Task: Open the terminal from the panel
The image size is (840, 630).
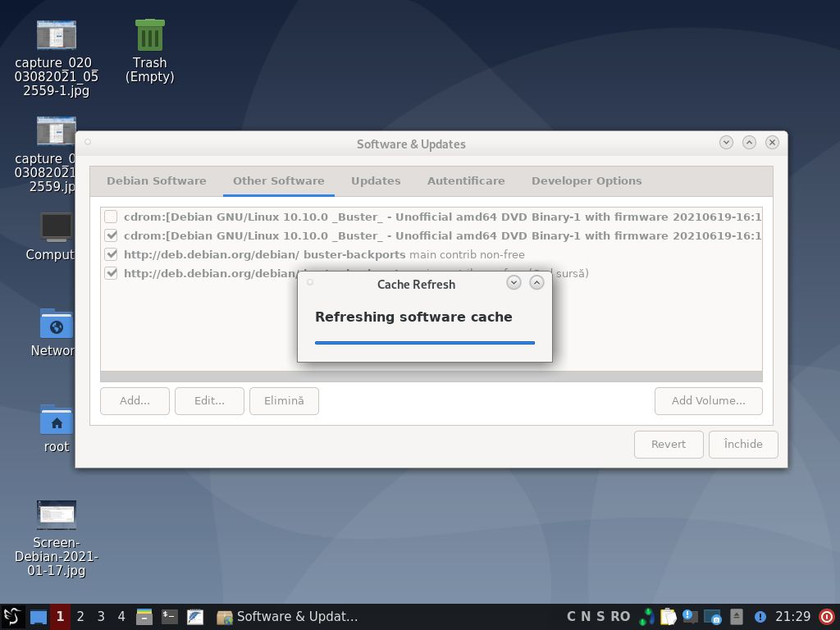Action: pos(170,617)
